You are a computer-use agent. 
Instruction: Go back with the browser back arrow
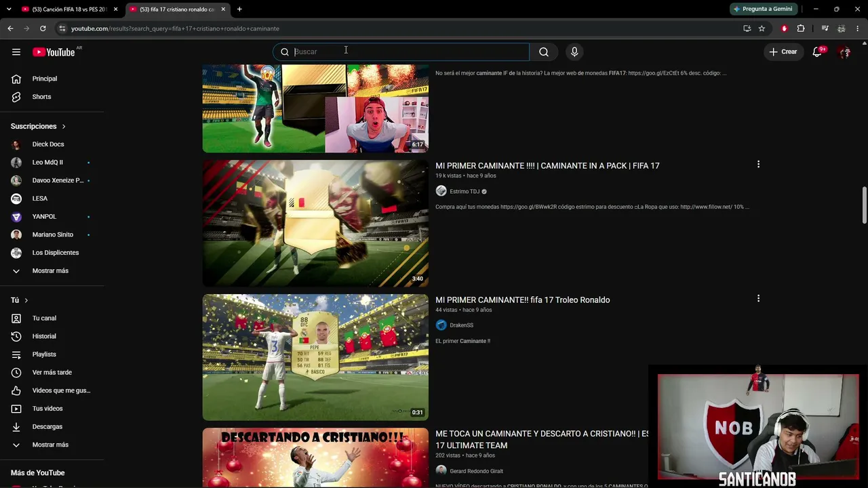coord(10,28)
